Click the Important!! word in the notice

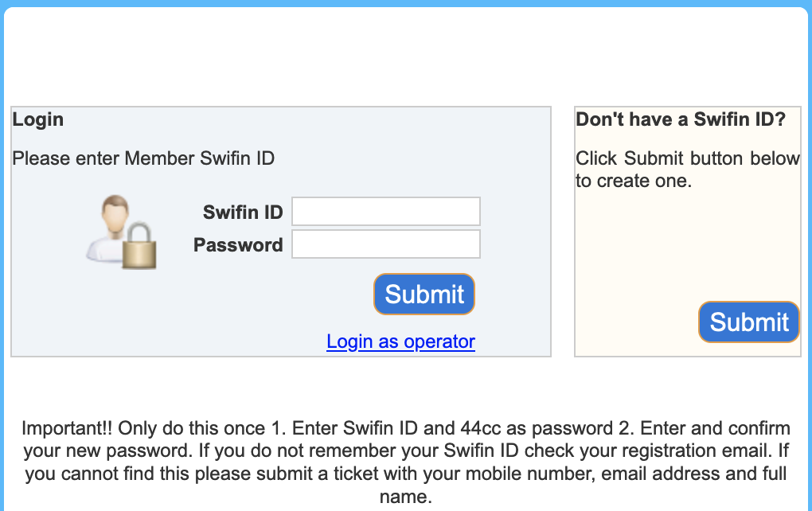coord(67,428)
